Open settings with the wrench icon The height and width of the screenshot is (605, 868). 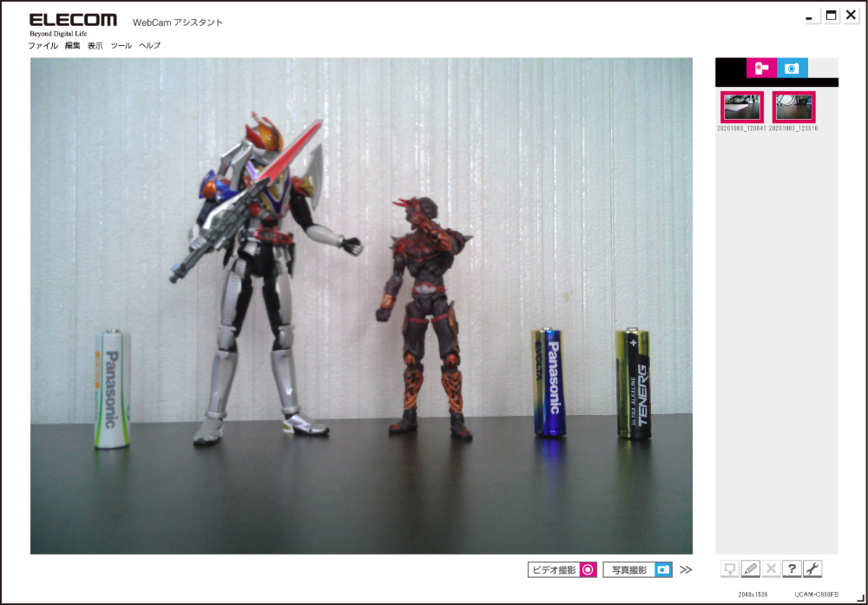click(812, 569)
